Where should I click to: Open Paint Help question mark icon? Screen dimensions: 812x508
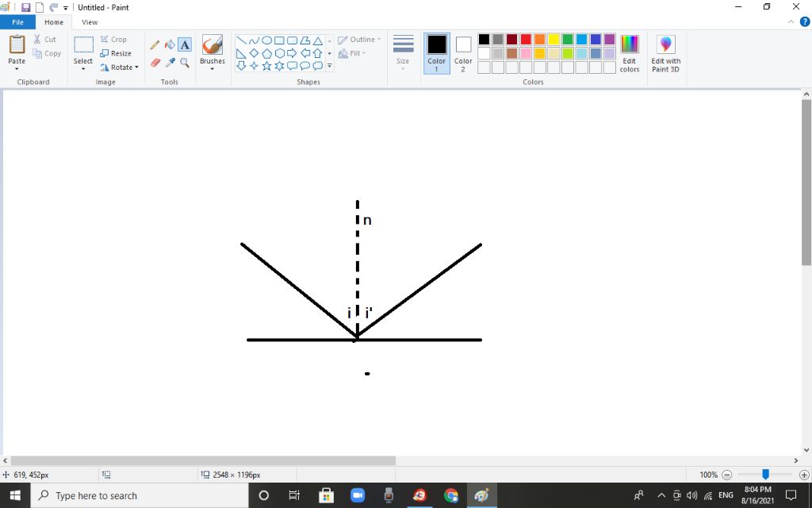point(805,21)
